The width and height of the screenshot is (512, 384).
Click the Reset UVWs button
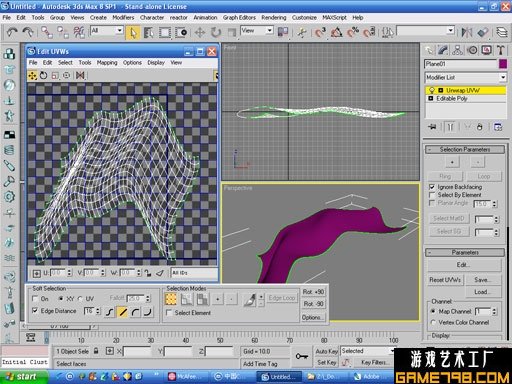[x=445, y=280]
